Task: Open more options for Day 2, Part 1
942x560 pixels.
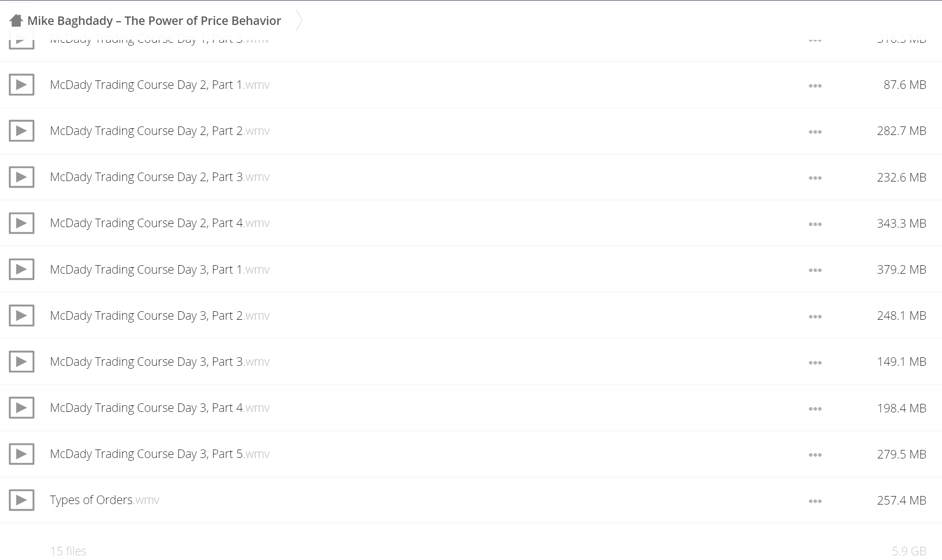Action: tap(815, 86)
